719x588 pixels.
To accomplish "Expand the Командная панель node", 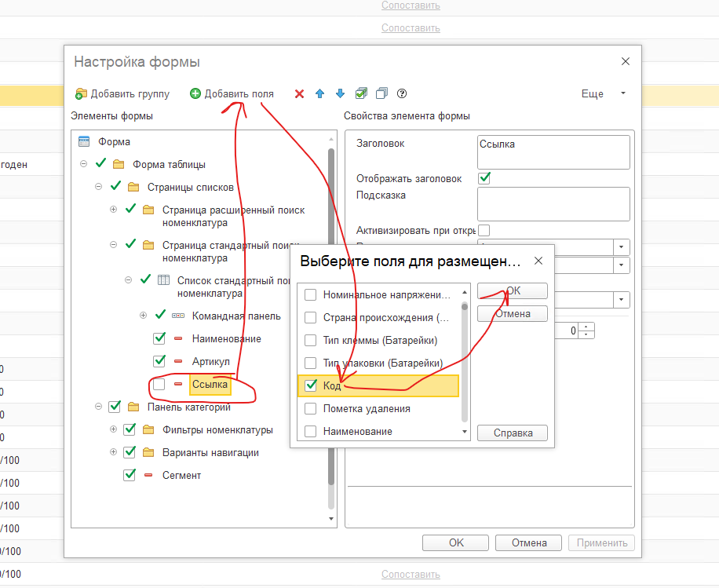I will tap(143, 316).
